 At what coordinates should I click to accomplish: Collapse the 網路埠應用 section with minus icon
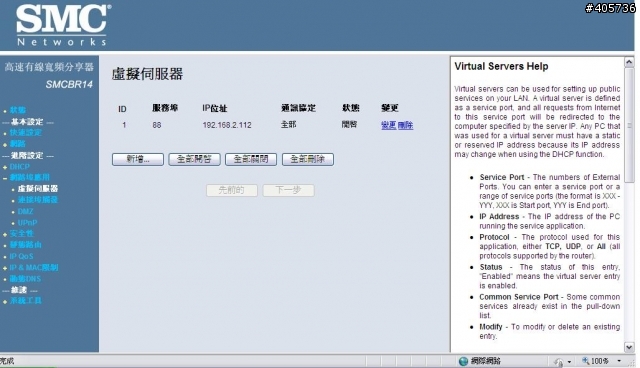[5, 178]
